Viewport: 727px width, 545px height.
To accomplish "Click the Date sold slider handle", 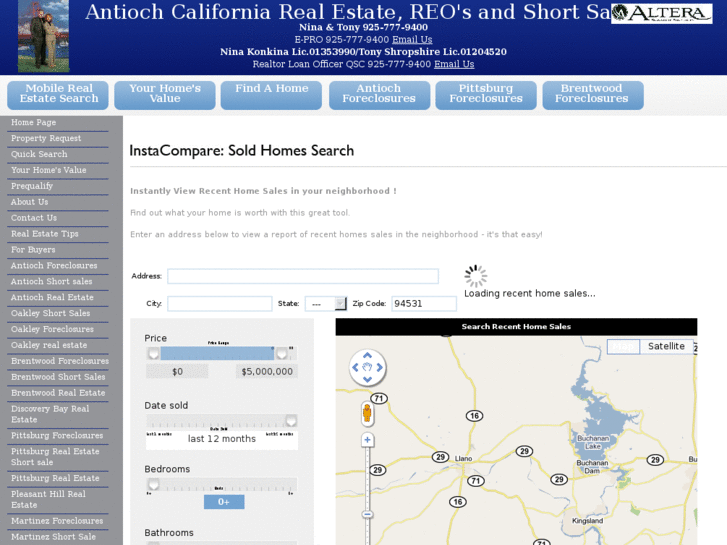I will tap(291, 421).
